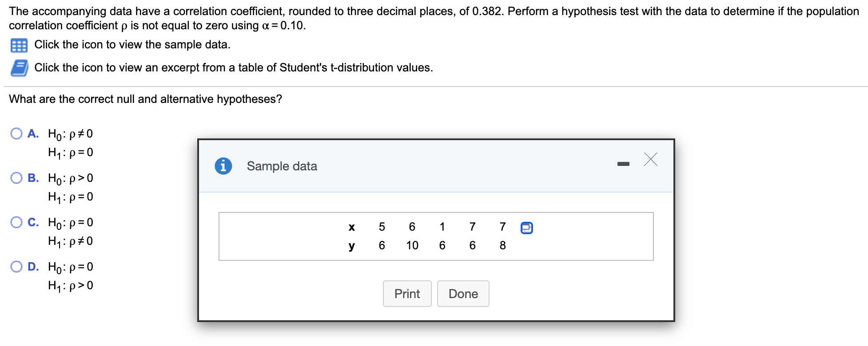Select radio button for answer choice B

coord(16,177)
